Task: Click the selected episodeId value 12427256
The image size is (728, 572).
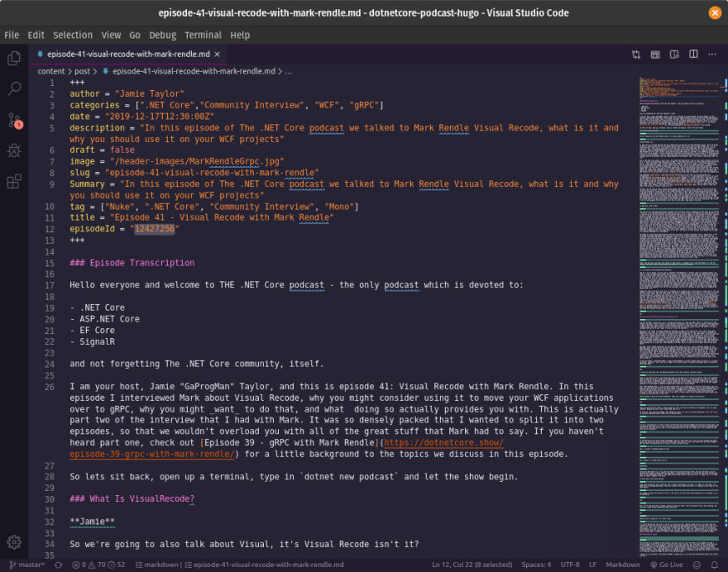Action: click(x=154, y=229)
